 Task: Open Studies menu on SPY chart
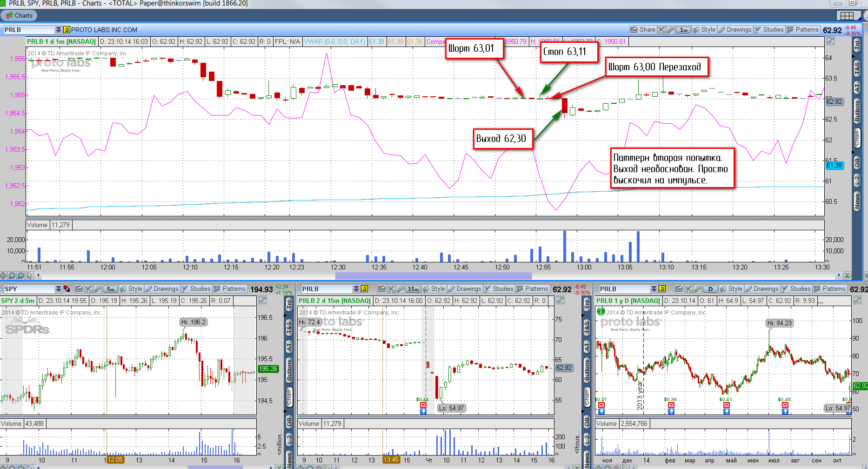[x=196, y=289]
